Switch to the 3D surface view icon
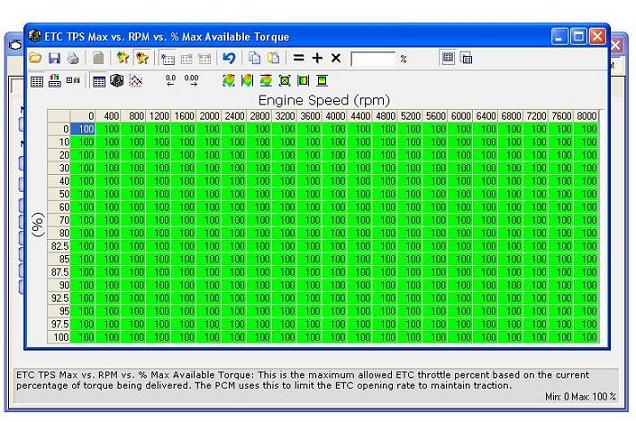The width and height of the screenshot is (636, 422). pos(116,81)
